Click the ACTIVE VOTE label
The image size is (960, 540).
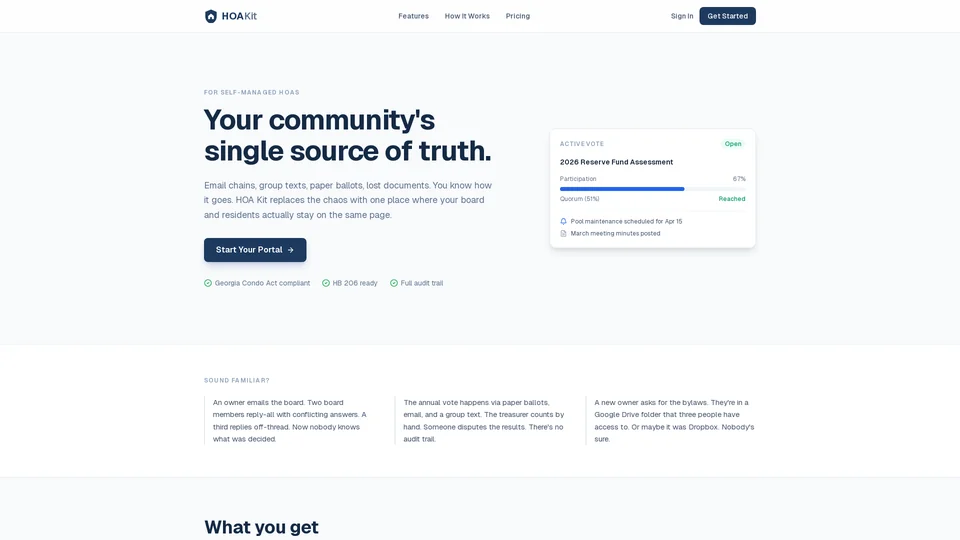pyautogui.click(x=582, y=144)
